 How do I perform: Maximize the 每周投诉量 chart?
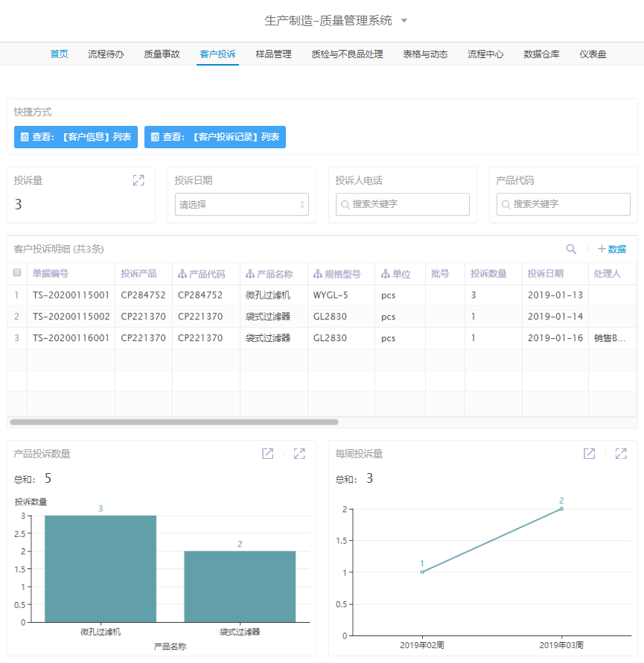tap(621, 454)
